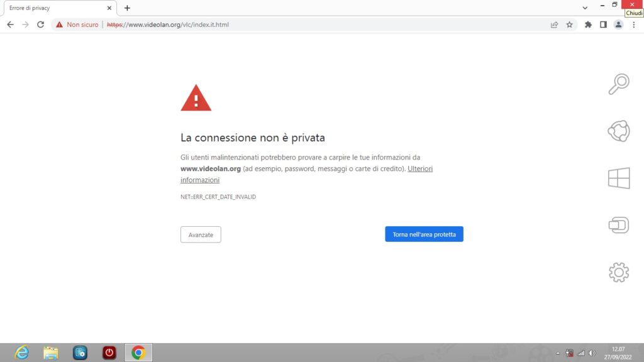Bookmark this page with the star
The image size is (644, 362).
(x=569, y=25)
